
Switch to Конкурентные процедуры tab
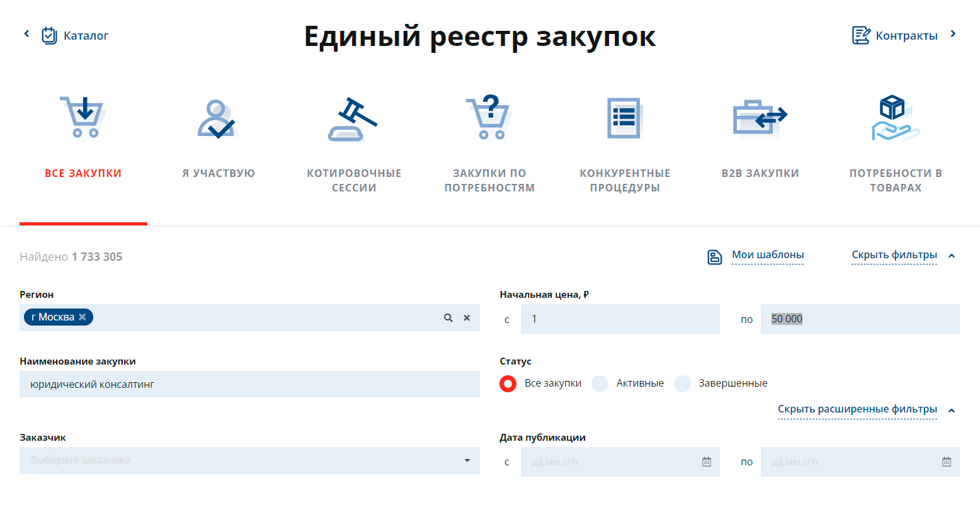[x=625, y=180]
